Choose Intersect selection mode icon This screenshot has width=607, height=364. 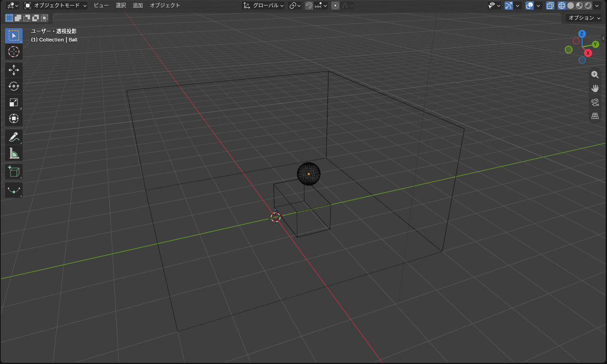44,18
